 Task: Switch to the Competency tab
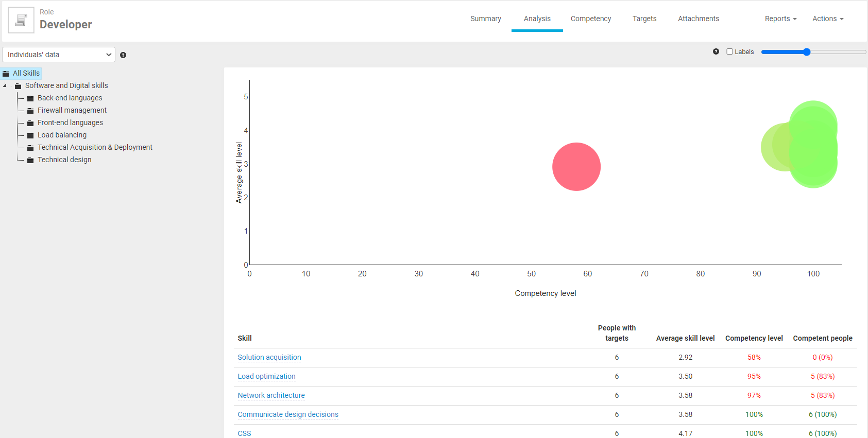[590, 19]
